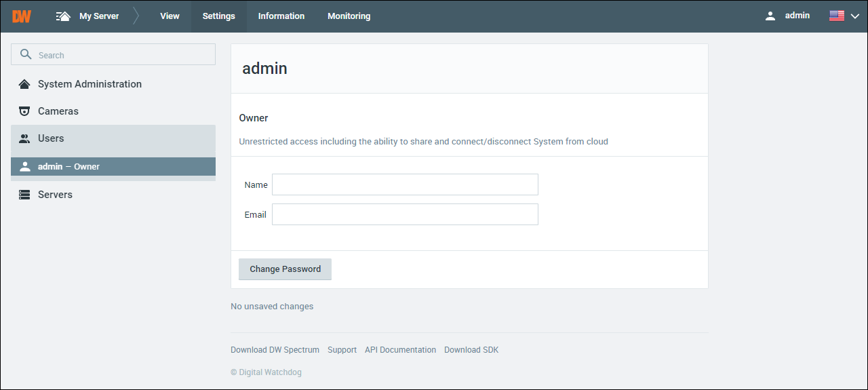The image size is (868, 390).
Task: Switch to the View tab
Action: point(170,16)
